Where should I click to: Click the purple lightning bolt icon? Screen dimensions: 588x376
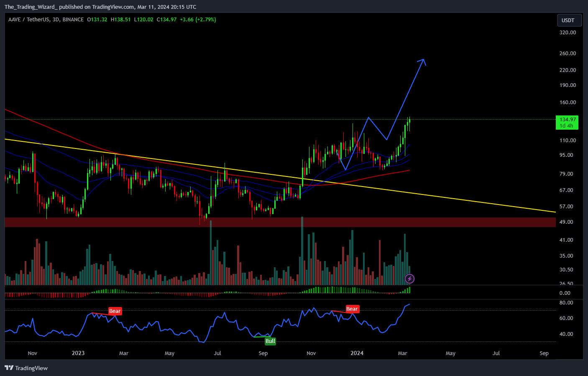(x=410, y=279)
